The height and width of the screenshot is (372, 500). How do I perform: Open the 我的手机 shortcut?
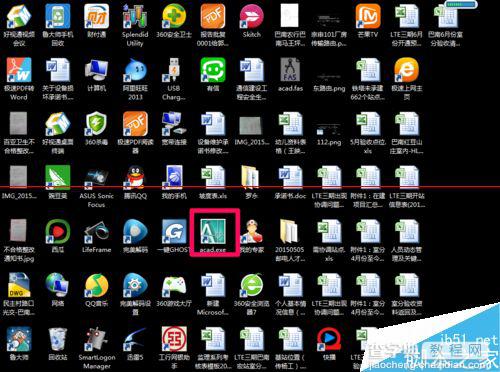point(174,177)
